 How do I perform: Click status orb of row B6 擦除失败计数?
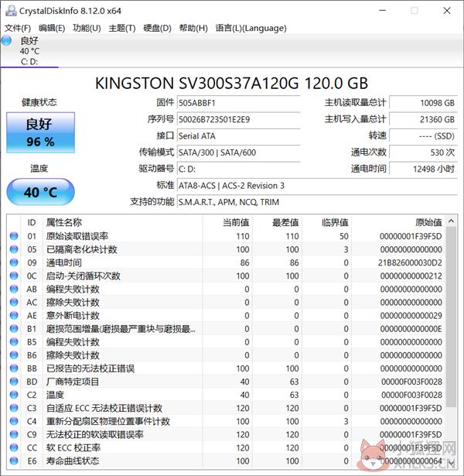coord(14,355)
